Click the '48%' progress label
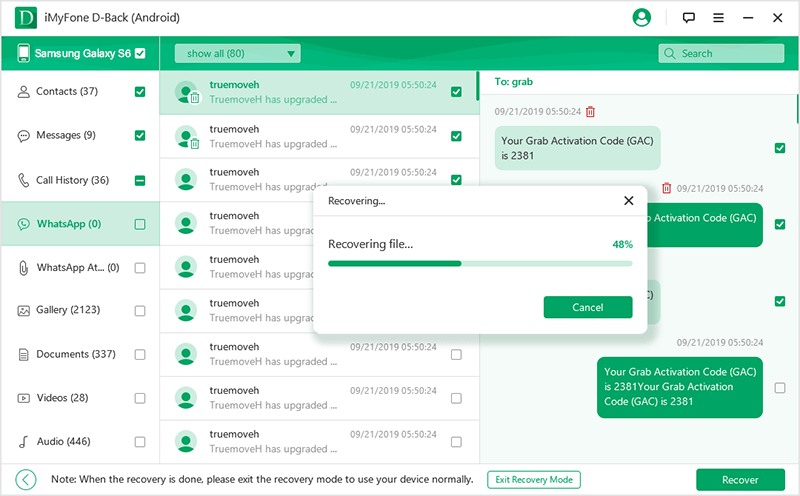The image size is (800, 496). (x=622, y=245)
